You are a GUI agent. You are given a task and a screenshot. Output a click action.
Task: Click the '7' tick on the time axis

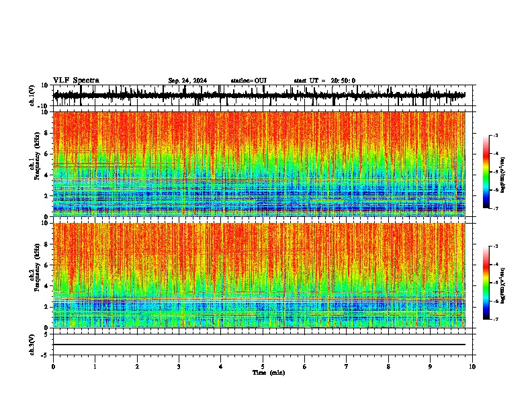pos(347,367)
